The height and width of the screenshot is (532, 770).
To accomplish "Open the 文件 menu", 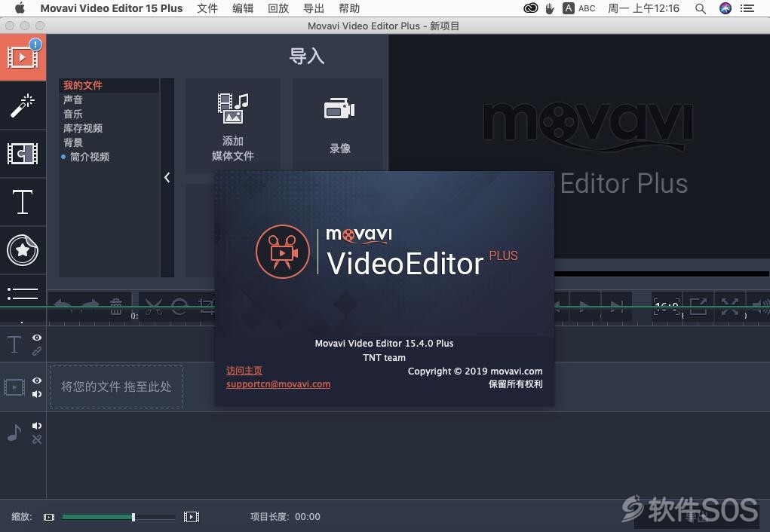I will [x=207, y=8].
